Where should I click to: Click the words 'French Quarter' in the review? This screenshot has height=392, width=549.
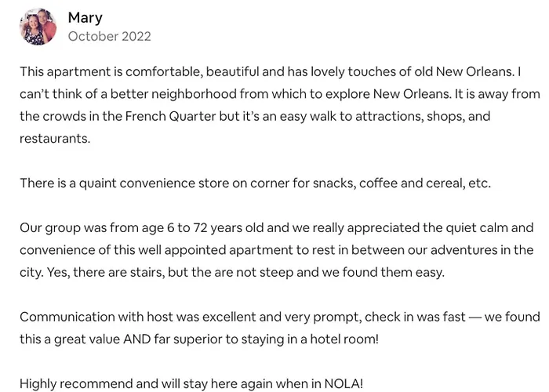[x=170, y=116]
